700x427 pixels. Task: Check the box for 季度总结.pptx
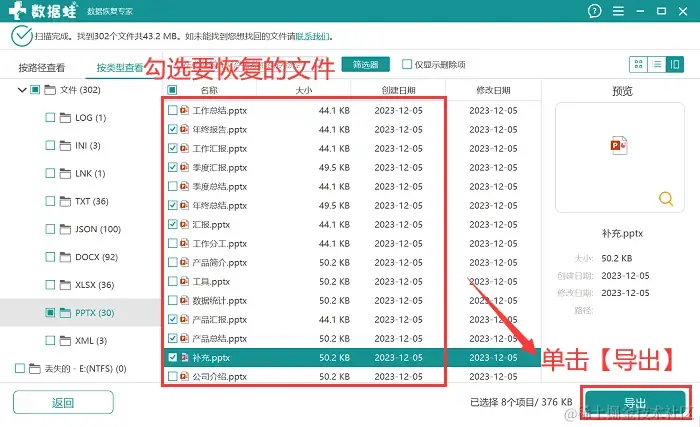[172, 186]
